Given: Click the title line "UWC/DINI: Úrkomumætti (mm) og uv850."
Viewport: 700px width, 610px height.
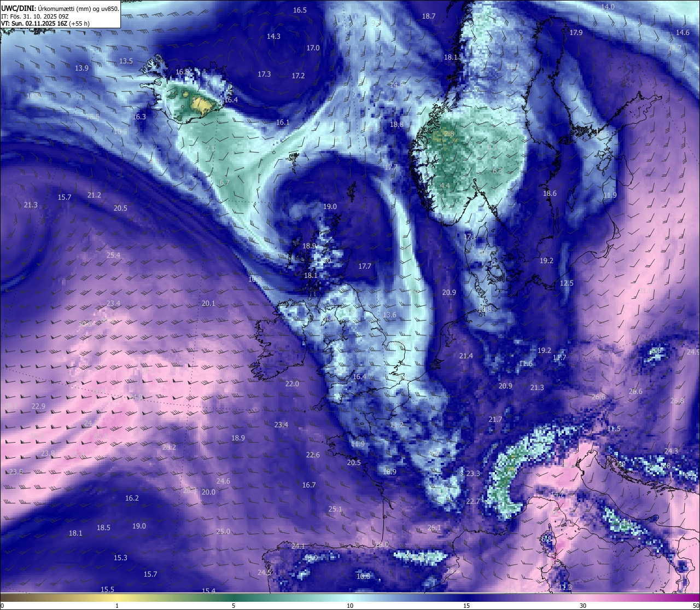Looking at the screenshot, I should tap(60, 9).
